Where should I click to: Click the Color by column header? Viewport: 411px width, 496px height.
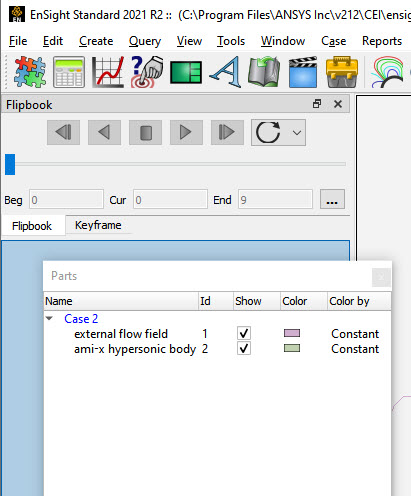pyautogui.click(x=359, y=301)
